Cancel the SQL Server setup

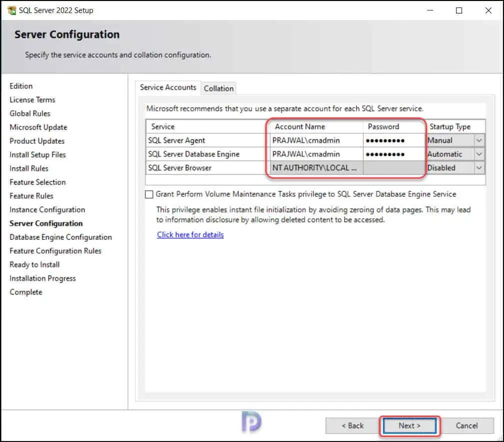coord(467,426)
